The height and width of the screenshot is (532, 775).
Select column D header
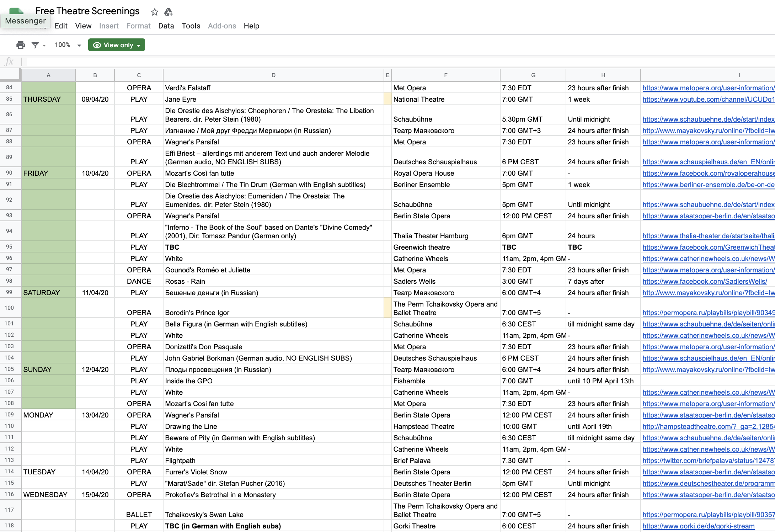tap(273, 75)
